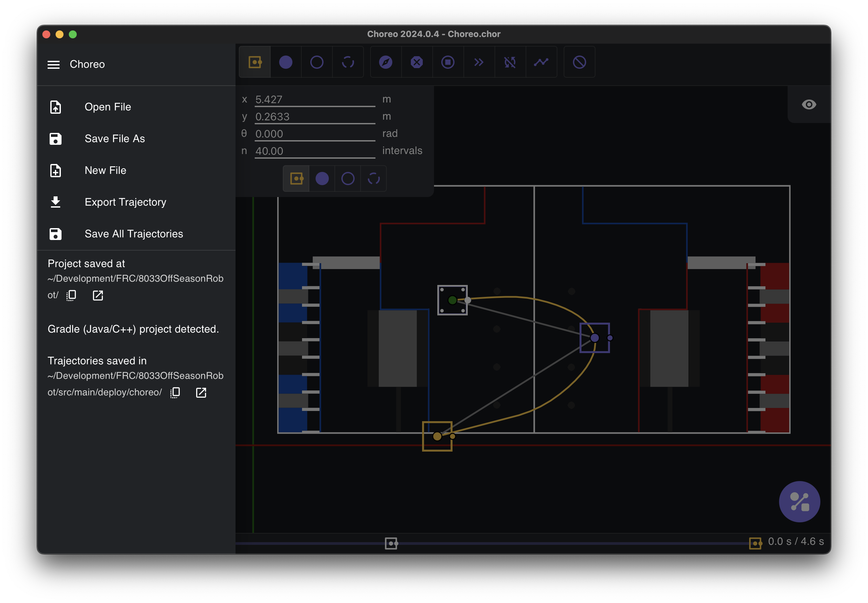Select the stop point constraint tool
This screenshot has width=868, height=603.
[448, 62]
